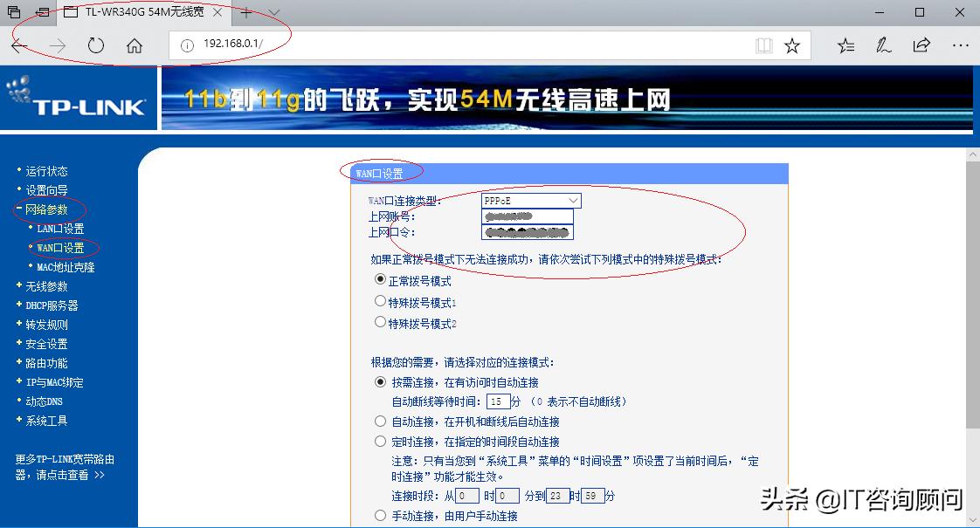Click the browser Refresh icon

pyautogui.click(x=96, y=45)
